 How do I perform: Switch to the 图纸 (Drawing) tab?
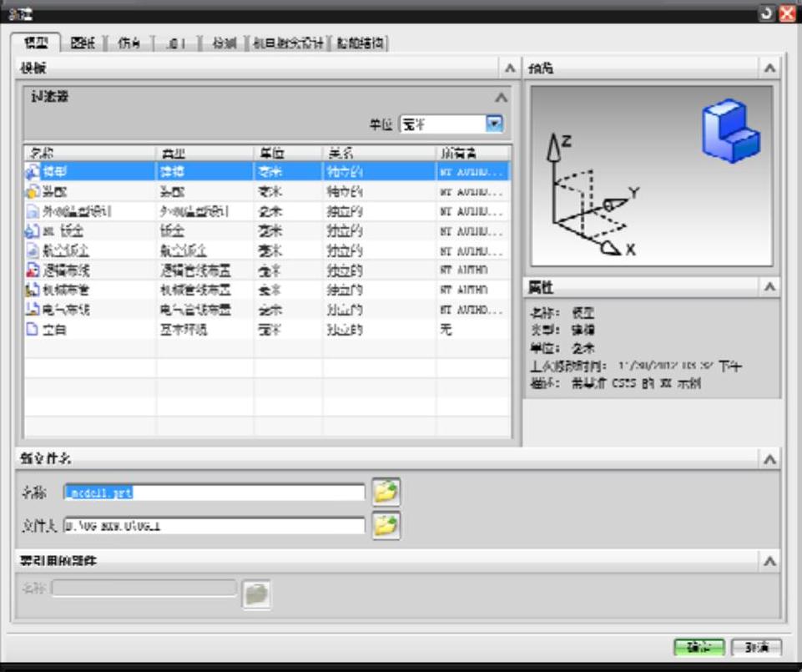(x=83, y=43)
